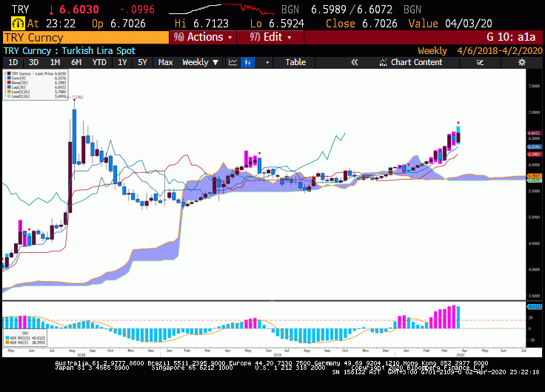Switch to line chart type icon
Image resolution: width=545 pixels, height=392 pixels.
click(233, 62)
